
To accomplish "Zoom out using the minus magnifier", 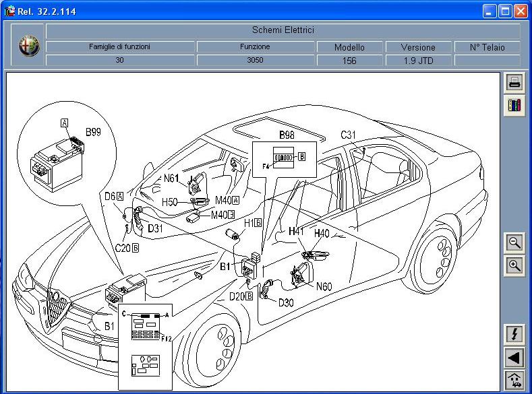I will pos(514,242).
